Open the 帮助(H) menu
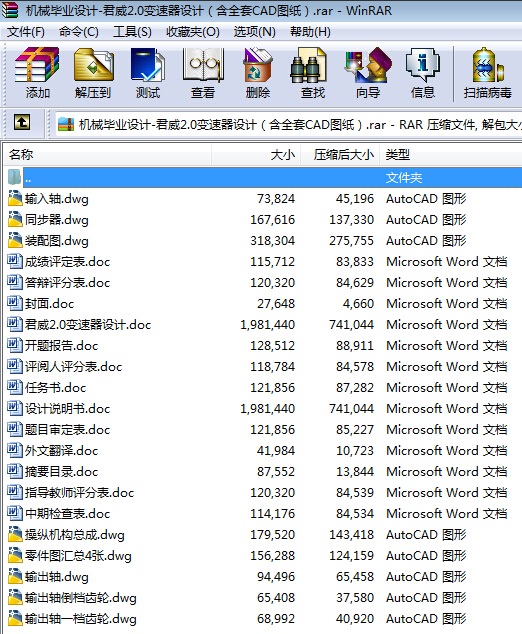522x634 pixels. pyautogui.click(x=310, y=32)
